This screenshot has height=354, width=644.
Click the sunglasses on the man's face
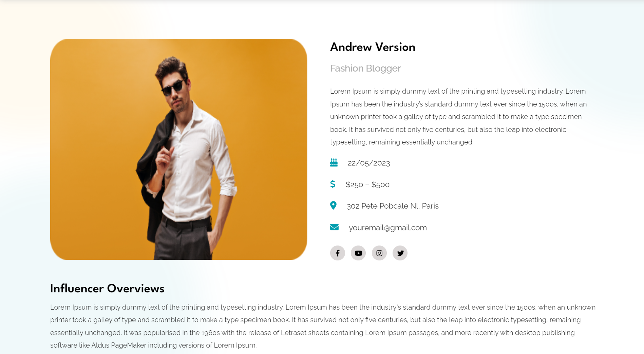(x=173, y=87)
